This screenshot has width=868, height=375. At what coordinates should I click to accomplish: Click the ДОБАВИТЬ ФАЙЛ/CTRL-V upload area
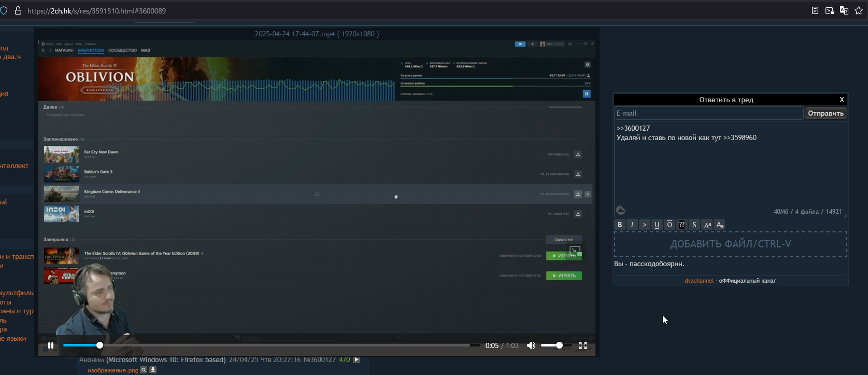[731, 244]
